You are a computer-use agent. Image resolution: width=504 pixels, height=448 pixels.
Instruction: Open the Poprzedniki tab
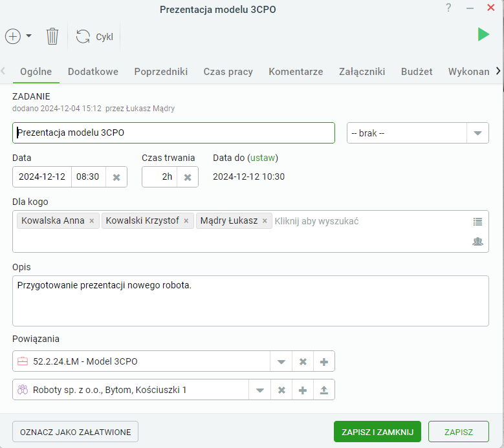(x=160, y=72)
